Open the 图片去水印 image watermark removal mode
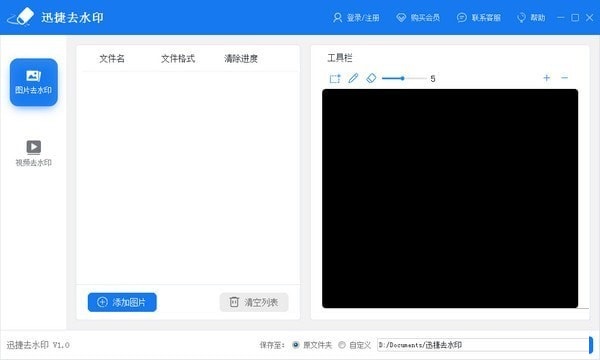 34,82
